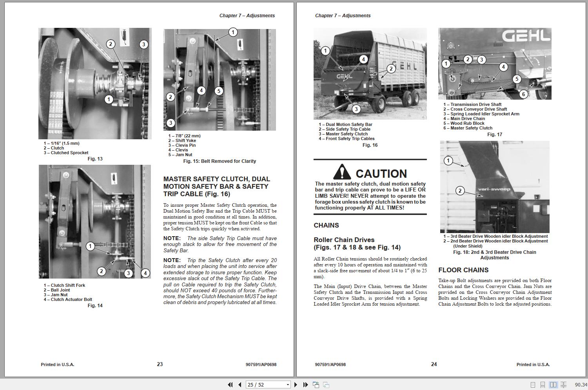Switch to single page view
This screenshot has height=390, width=588.
click(x=532, y=385)
